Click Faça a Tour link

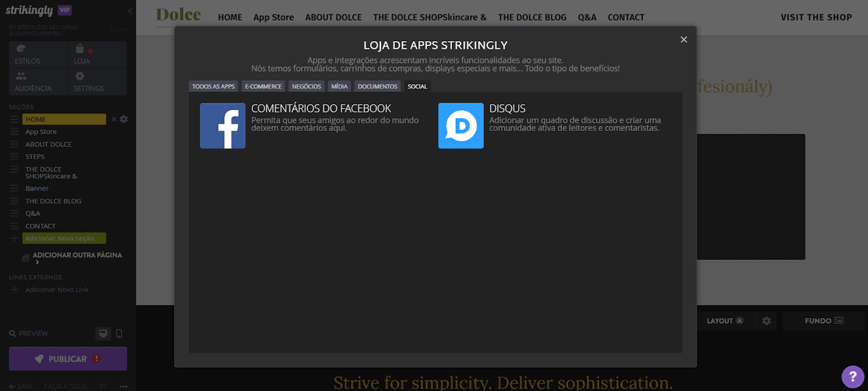click(65, 386)
